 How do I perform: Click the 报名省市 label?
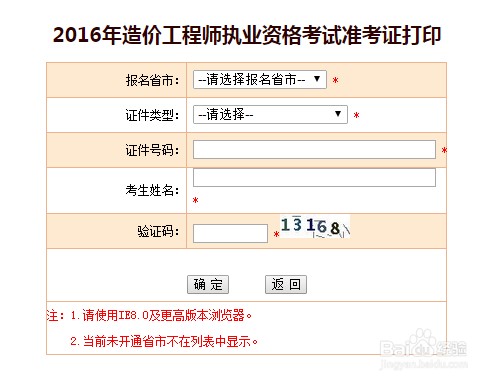coord(152,80)
